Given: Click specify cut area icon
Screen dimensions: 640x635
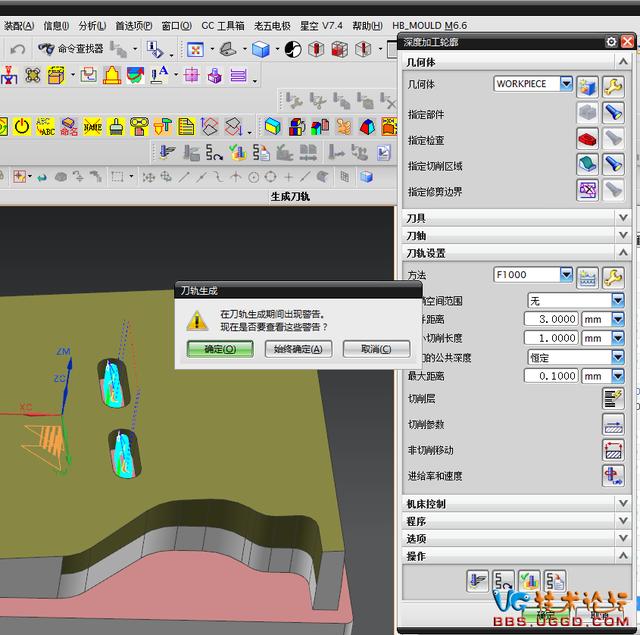Looking at the screenshot, I should [x=587, y=164].
